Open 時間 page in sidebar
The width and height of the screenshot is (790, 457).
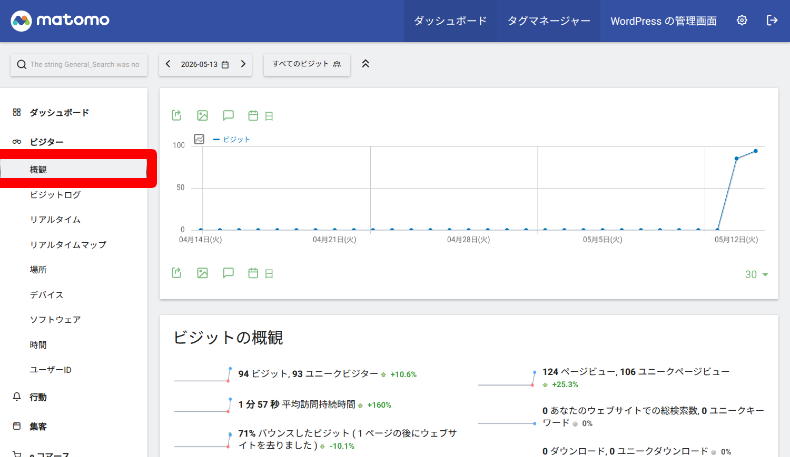coord(38,345)
